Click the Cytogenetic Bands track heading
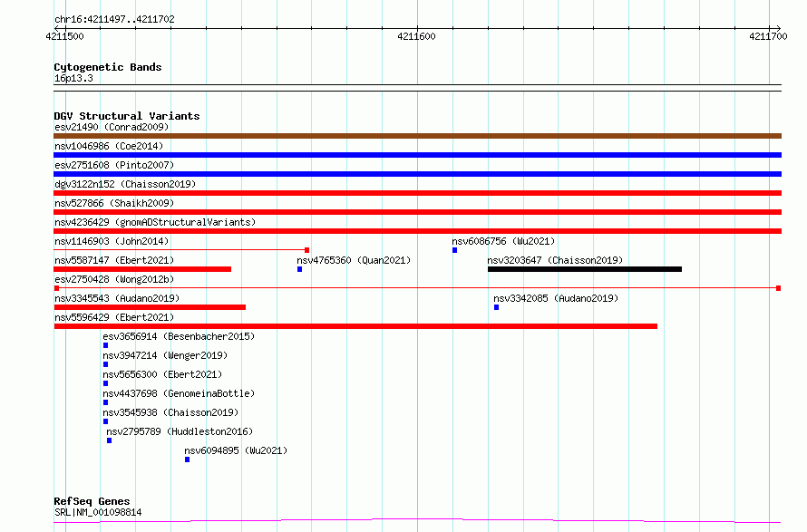 click(108, 67)
